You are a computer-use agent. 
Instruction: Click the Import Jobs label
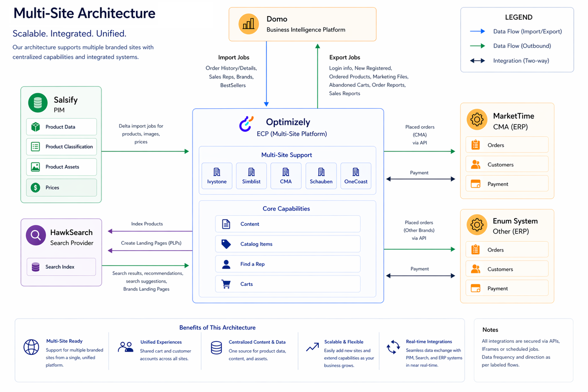point(234,57)
